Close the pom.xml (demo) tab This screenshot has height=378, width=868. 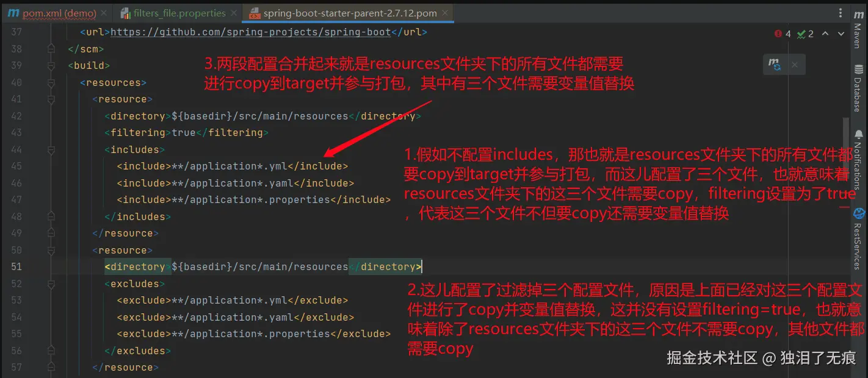104,13
